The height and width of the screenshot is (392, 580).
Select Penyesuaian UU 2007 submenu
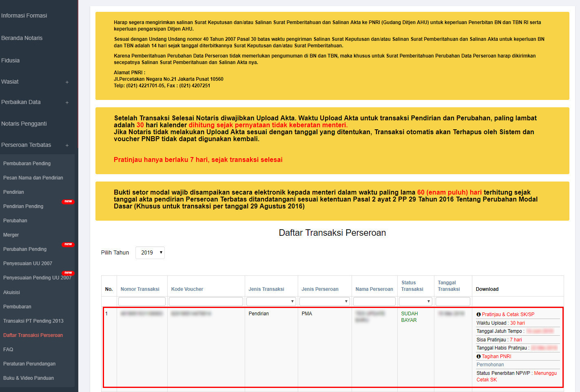(28, 264)
